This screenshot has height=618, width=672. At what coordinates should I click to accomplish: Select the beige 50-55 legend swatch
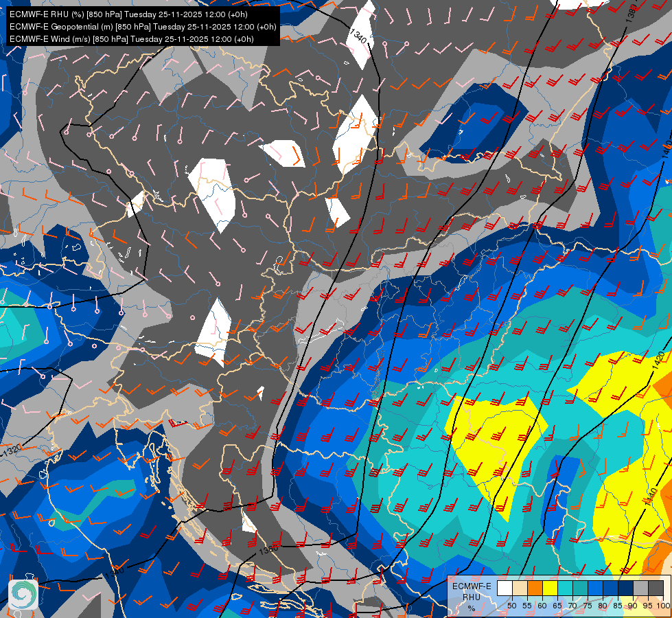(520, 588)
